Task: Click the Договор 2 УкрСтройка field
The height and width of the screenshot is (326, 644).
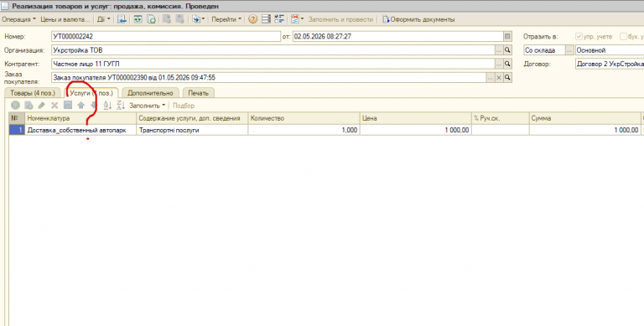Action: 610,64
